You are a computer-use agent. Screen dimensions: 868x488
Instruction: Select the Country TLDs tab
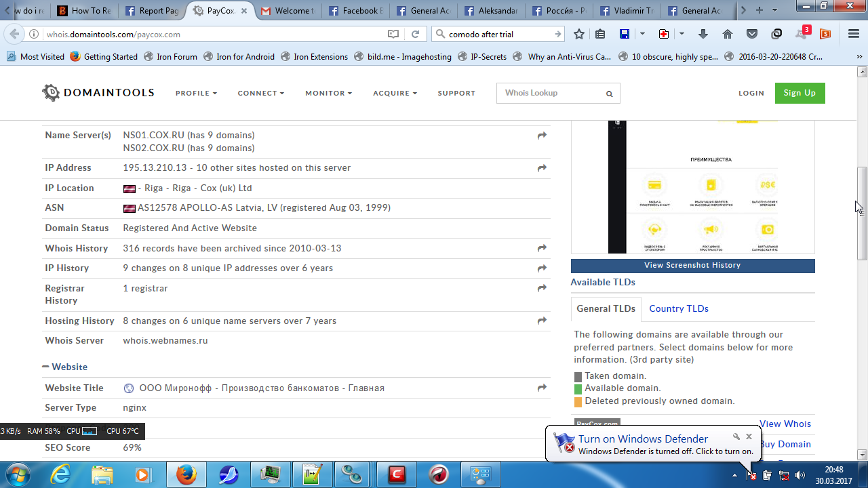point(679,308)
